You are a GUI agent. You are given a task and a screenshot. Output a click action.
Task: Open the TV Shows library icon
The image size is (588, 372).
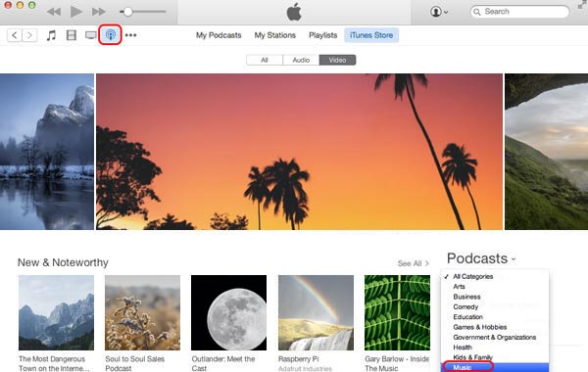91,35
